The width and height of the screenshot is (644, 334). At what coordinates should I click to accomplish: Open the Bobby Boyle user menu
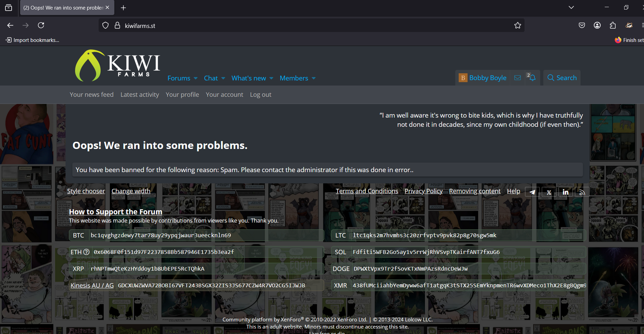(483, 78)
